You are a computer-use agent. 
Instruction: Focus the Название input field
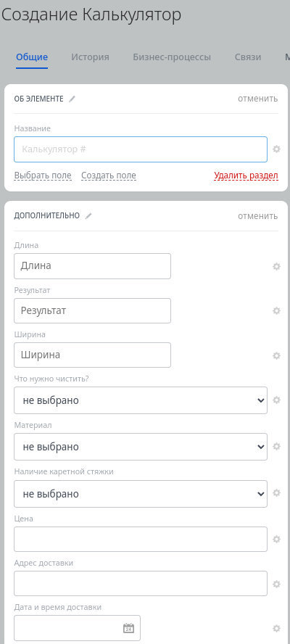click(x=141, y=149)
